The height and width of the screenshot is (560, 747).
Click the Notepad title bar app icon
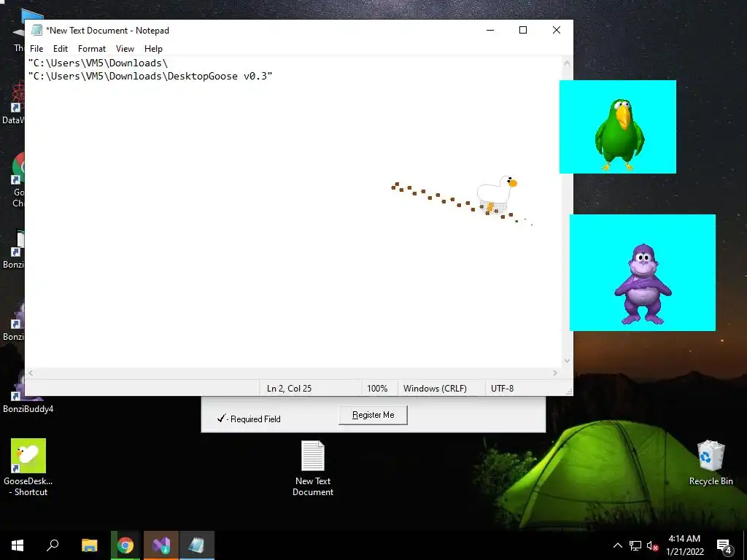click(x=36, y=30)
